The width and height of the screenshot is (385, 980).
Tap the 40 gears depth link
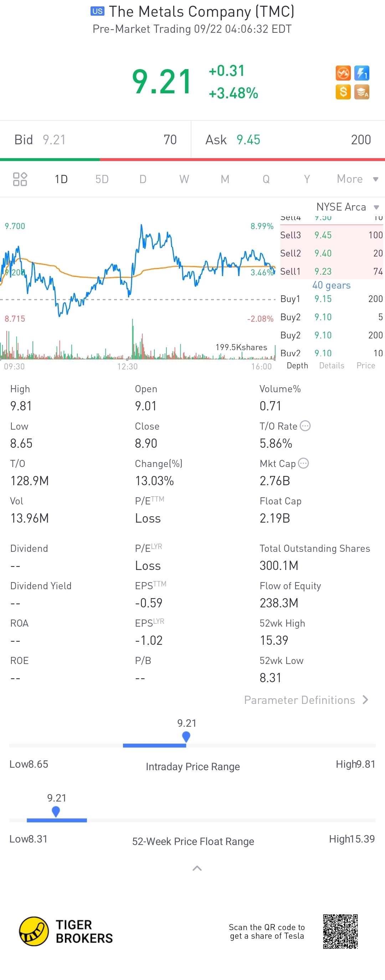[331, 285]
